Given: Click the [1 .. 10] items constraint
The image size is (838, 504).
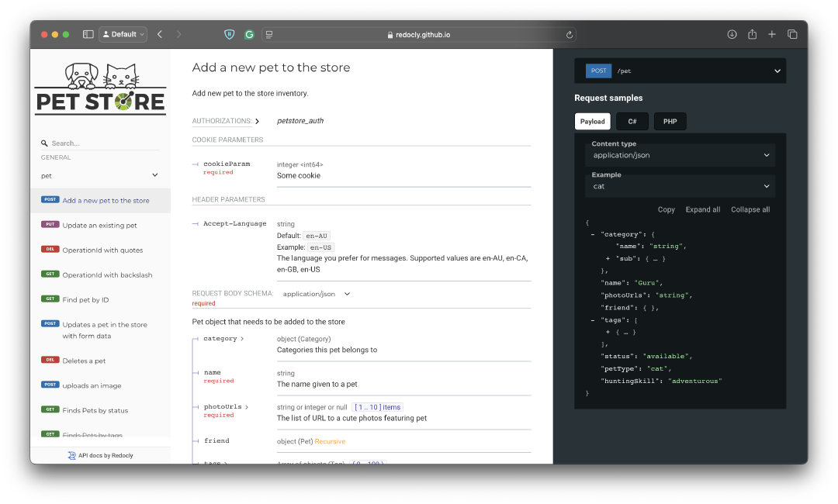Looking at the screenshot, I should click(x=377, y=407).
